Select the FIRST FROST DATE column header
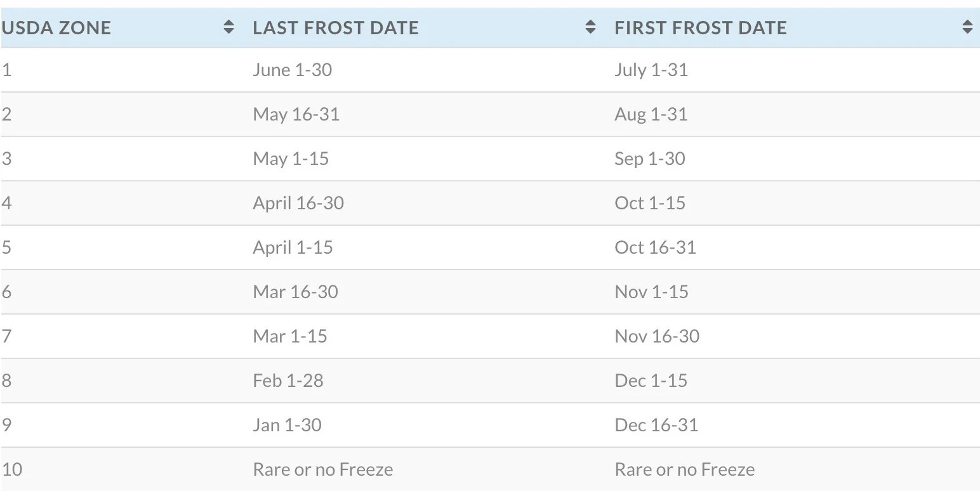The height and width of the screenshot is (496, 980). (x=700, y=27)
